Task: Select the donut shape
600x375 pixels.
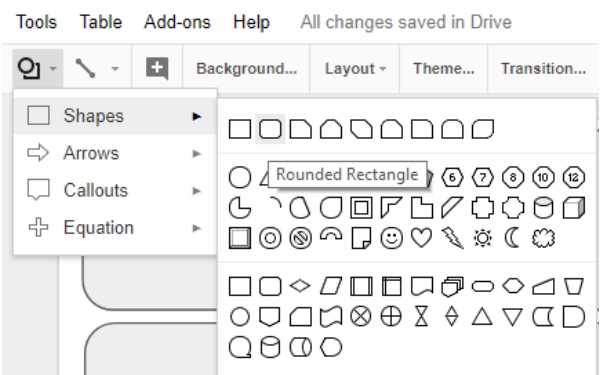Action: 270,238
